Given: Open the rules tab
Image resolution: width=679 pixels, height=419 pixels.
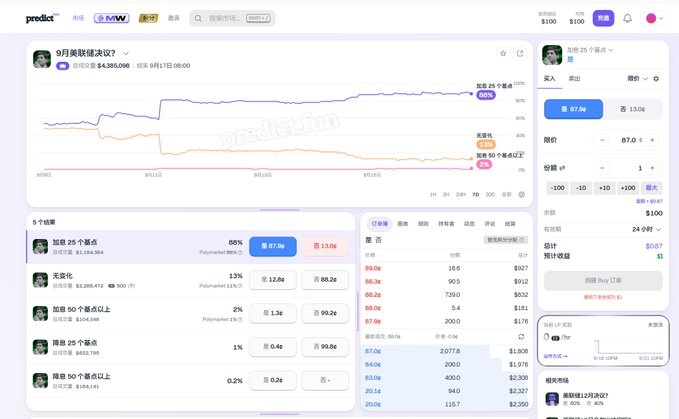Looking at the screenshot, I should pos(423,224).
